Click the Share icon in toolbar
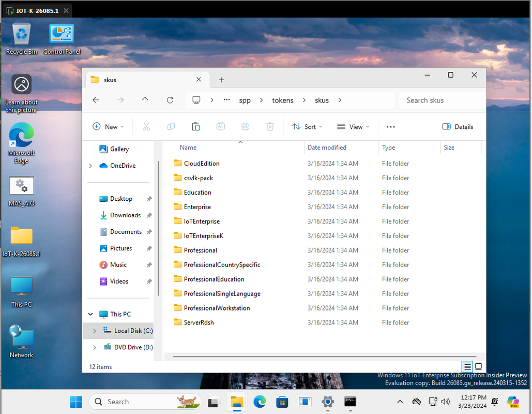Image resolution: width=532 pixels, height=414 pixels. pos(245,127)
